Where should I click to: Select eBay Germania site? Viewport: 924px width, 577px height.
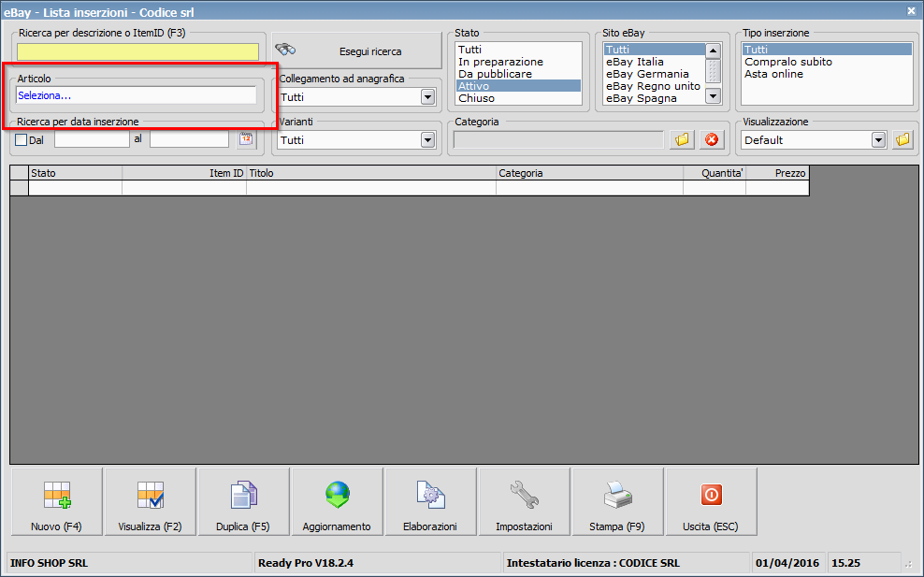point(654,74)
